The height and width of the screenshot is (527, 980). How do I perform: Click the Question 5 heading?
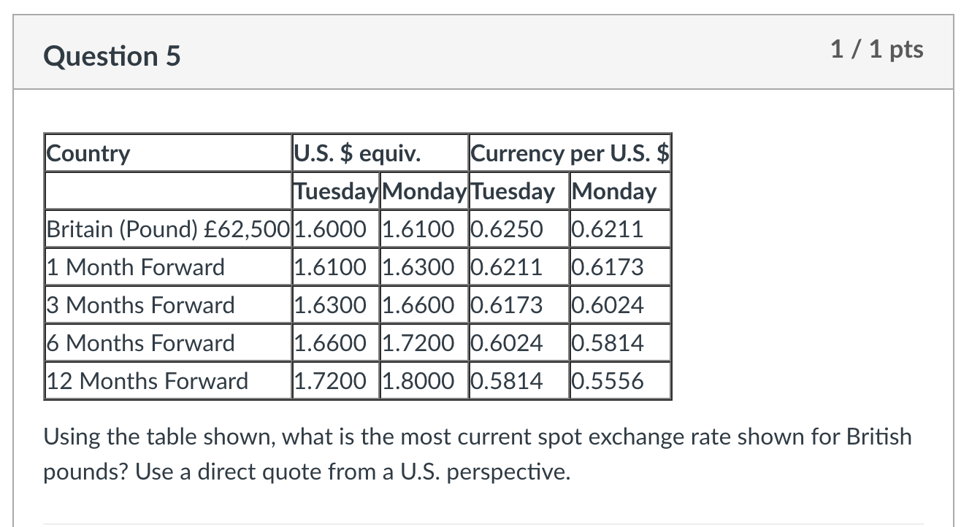pos(112,55)
